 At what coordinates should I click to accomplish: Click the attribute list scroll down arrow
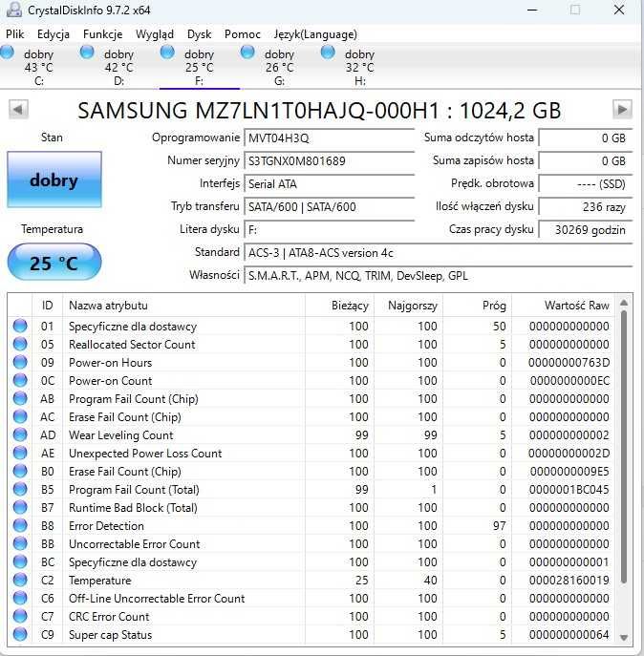(x=624, y=638)
